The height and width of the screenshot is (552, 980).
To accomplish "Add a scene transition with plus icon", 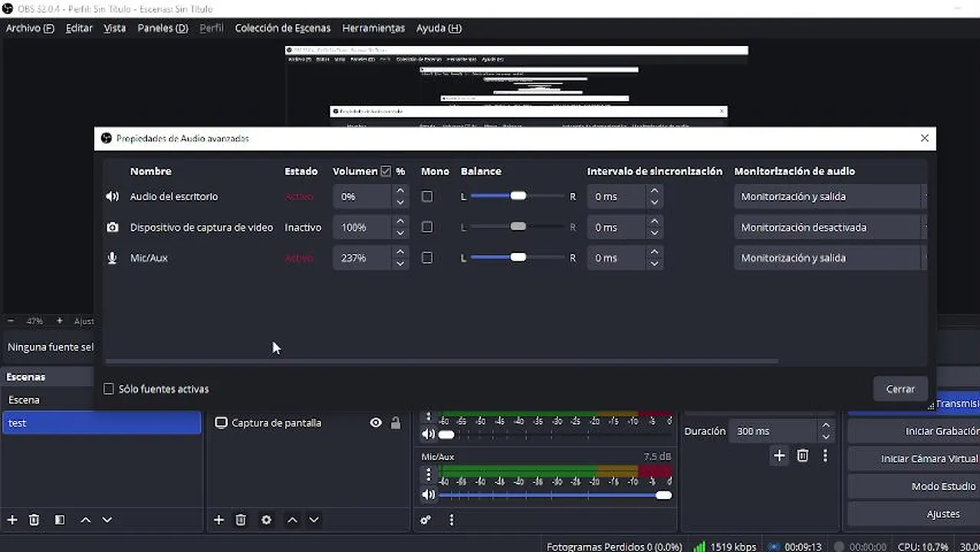I will coord(779,455).
